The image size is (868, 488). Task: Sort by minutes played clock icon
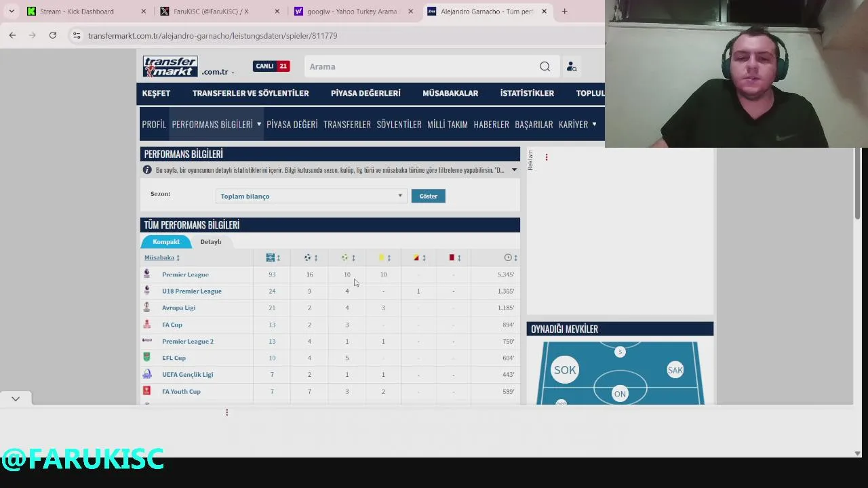point(508,258)
